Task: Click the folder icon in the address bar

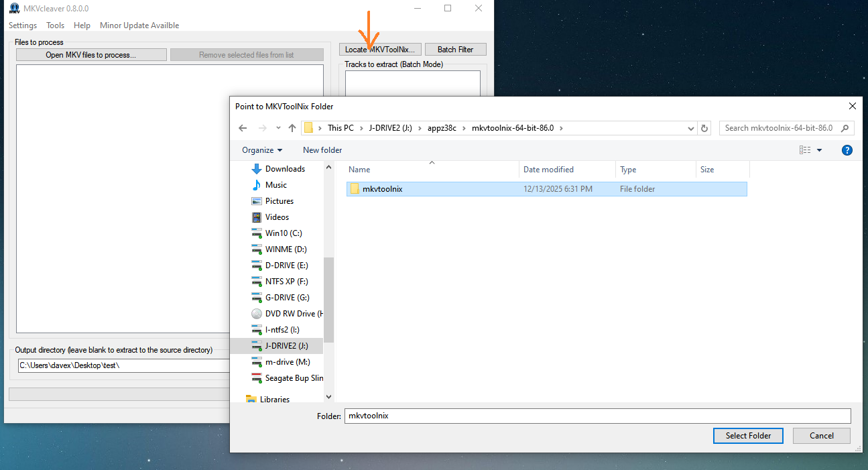Action: (308, 128)
